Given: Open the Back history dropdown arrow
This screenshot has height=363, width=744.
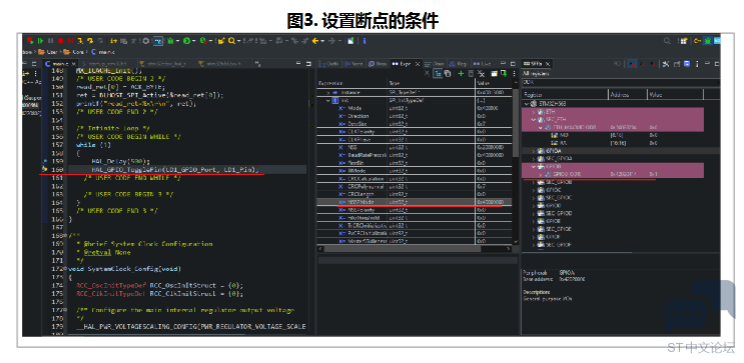Looking at the screenshot, I should click(x=323, y=41).
